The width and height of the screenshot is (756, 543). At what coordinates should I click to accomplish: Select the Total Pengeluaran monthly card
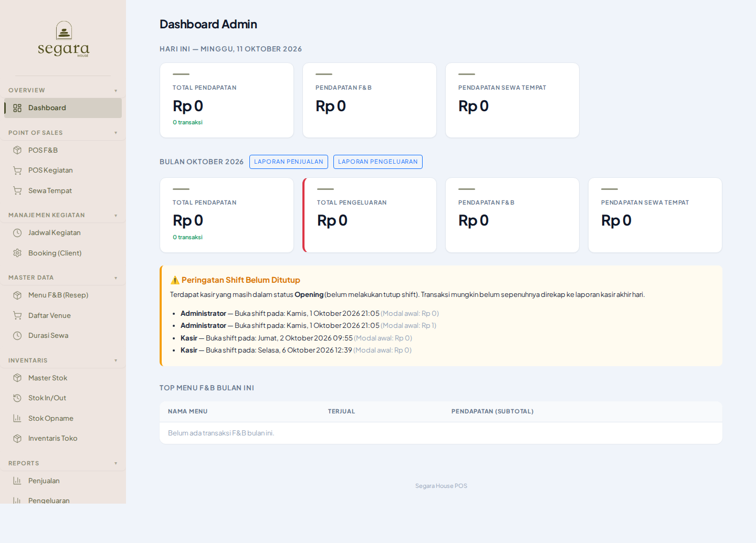370,215
